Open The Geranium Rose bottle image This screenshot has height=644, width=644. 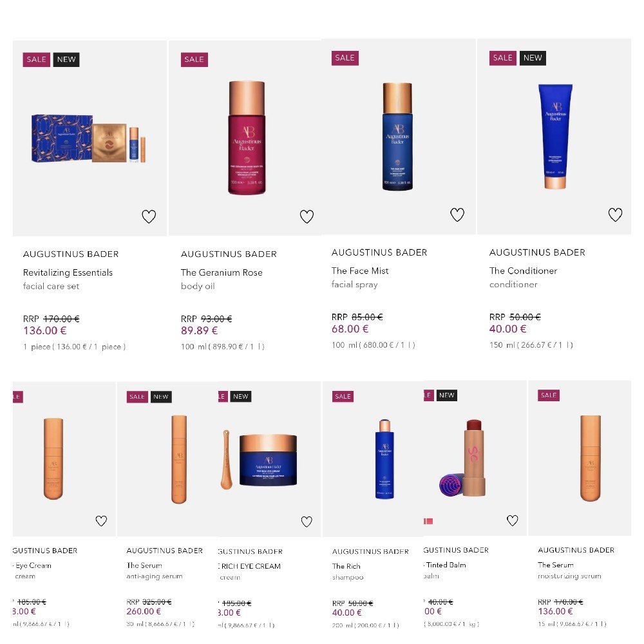click(247, 138)
